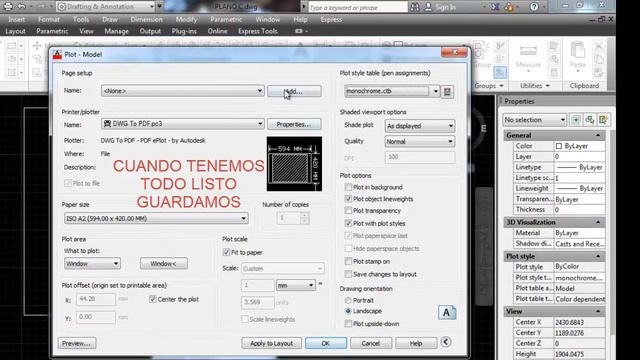Open the Quality Normal dropdown

(420, 141)
